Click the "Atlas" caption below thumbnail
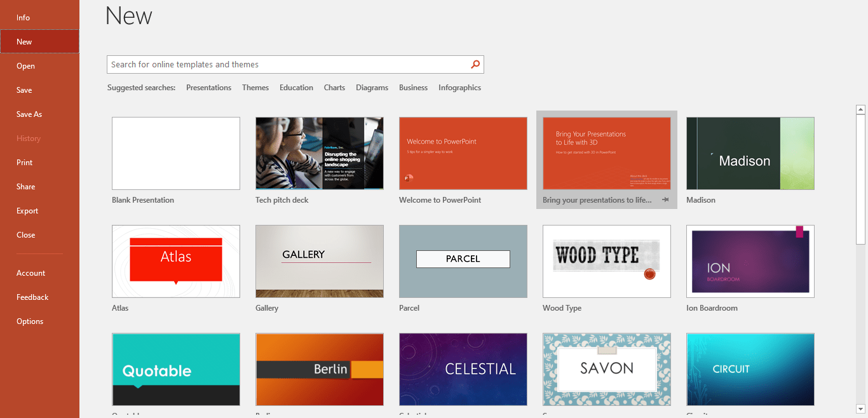The width and height of the screenshot is (868, 418). (x=120, y=308)
